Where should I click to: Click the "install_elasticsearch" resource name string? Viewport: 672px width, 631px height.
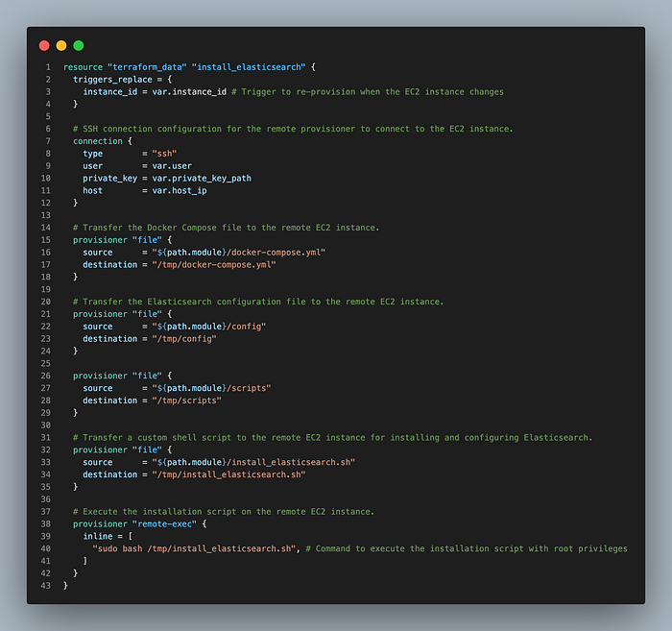(249, 67)
